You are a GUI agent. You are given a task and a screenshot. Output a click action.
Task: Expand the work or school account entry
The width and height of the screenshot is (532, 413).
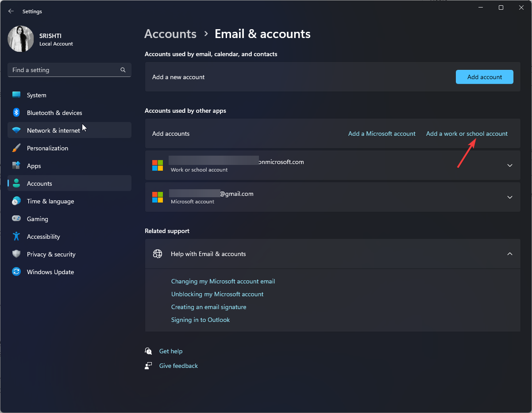pyautogui.click(x=509, y=165)
